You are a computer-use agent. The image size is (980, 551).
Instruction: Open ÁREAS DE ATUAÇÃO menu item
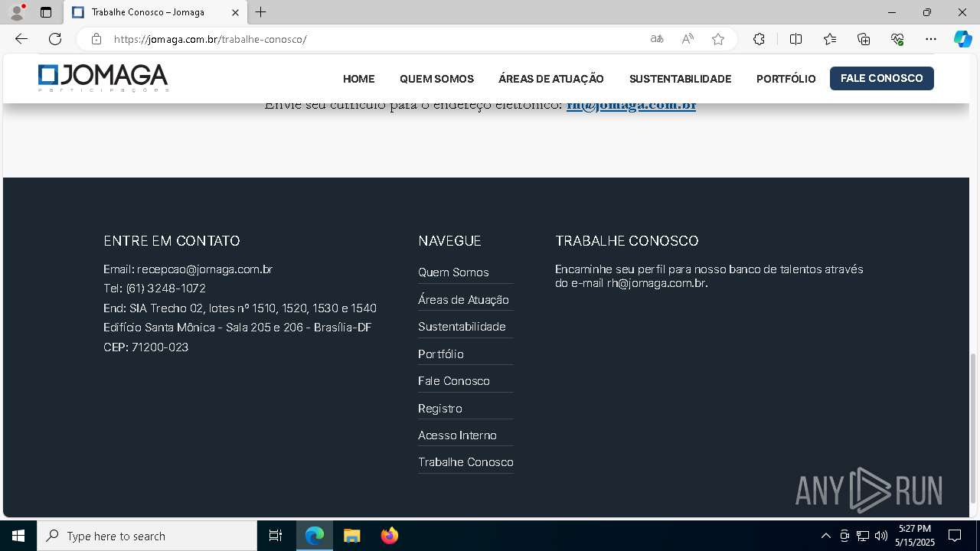click(551, 79)
